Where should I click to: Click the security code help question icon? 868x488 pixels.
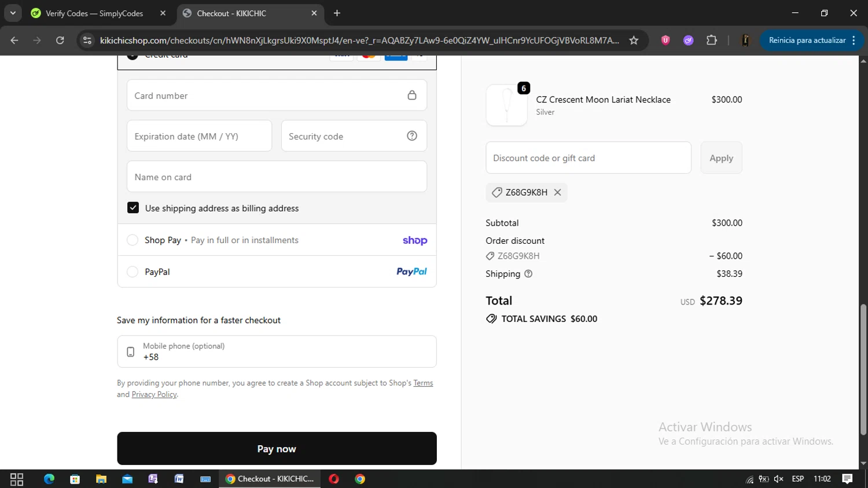pos(412,135)
